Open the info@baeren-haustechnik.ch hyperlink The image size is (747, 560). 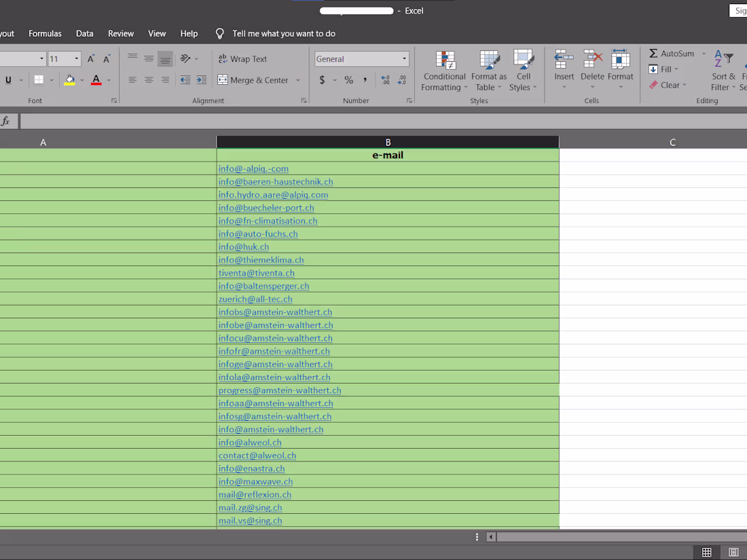tap(275, 181)
